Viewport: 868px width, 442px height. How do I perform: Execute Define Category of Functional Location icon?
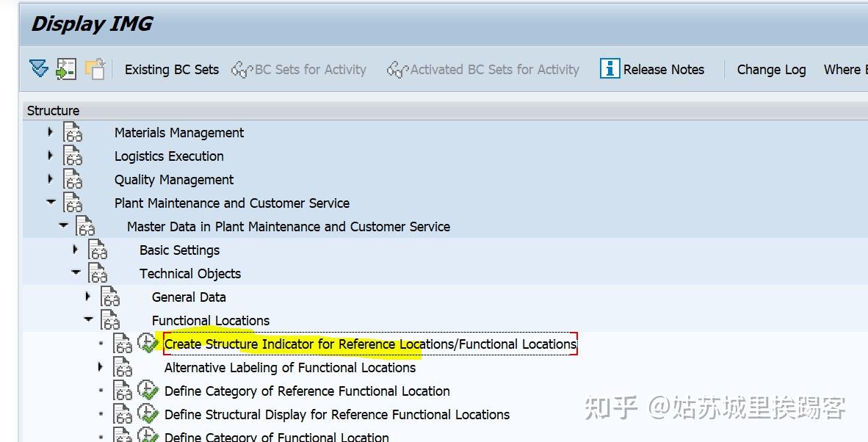[x=148, y=434]
